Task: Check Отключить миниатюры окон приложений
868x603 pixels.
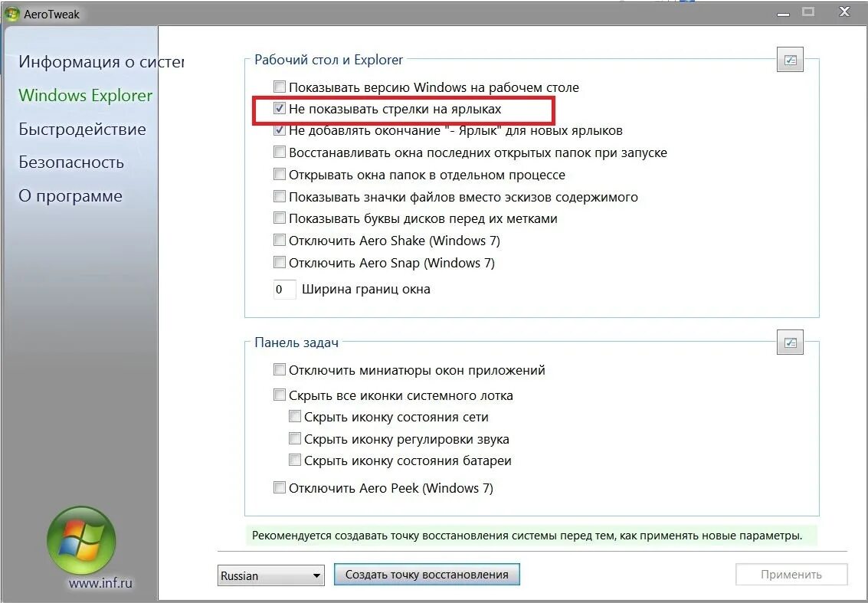Action: point(280,369)
